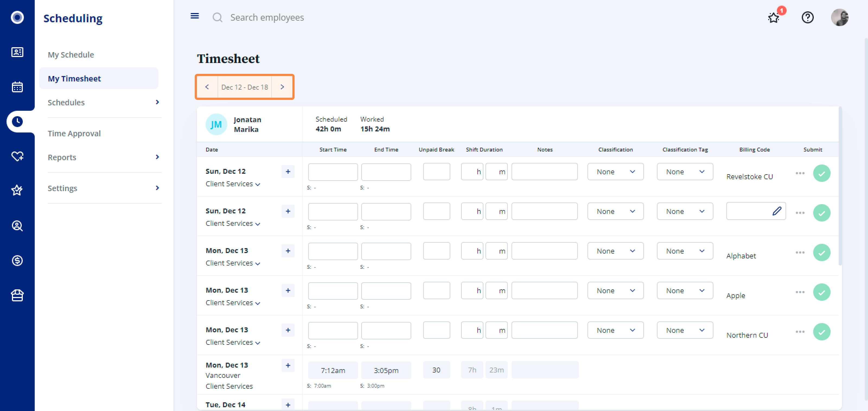The height and width of the screenshot is (411, 868).
Task: Add shift plus on Apple row
Action: [x=288, y=290]
